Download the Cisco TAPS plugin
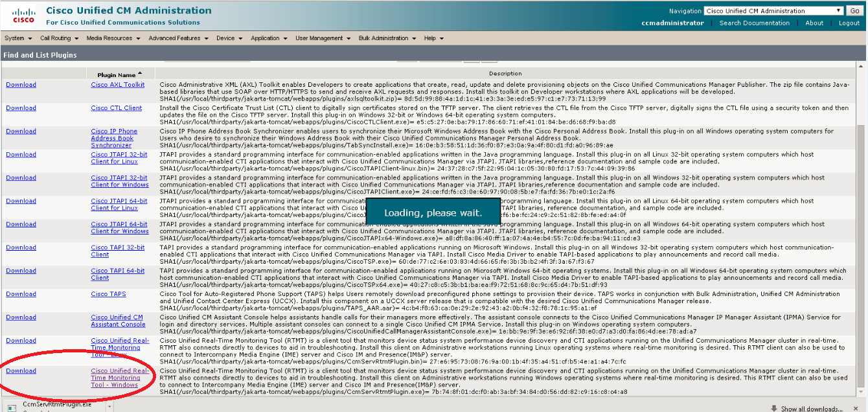 [21, 295]
